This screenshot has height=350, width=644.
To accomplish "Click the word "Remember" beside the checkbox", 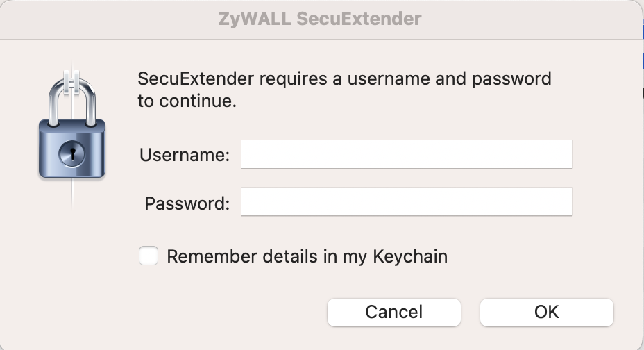I will click(212, 256).
